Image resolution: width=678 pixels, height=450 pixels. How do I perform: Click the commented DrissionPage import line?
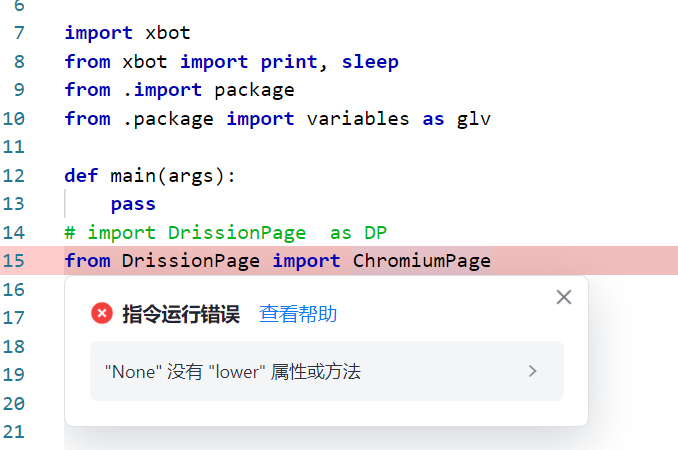pos(225,232)
